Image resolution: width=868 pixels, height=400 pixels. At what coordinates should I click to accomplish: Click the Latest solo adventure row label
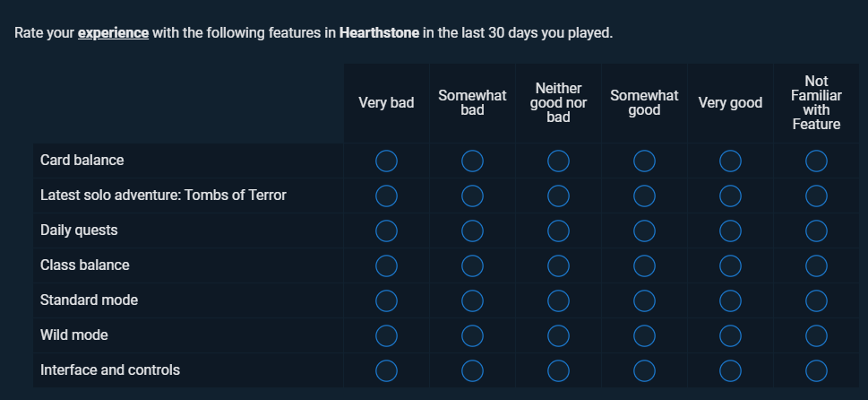tap(163, 195)
